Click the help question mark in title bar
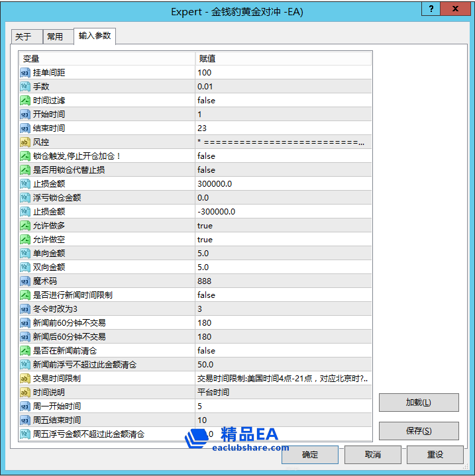The height and width of the screenshot is (476, 475). (x=429, y=9)
